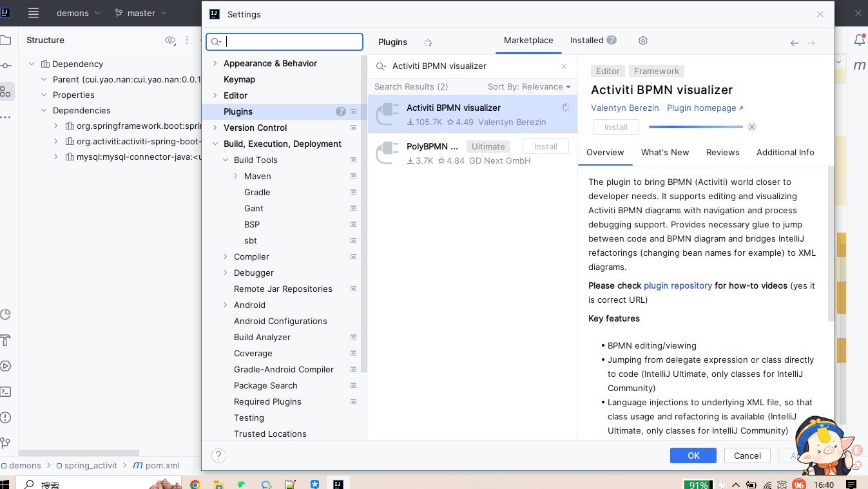868x489 pixels.
Task: Select pom.xml in the breadcrumb bar
Action: point(156,465)
